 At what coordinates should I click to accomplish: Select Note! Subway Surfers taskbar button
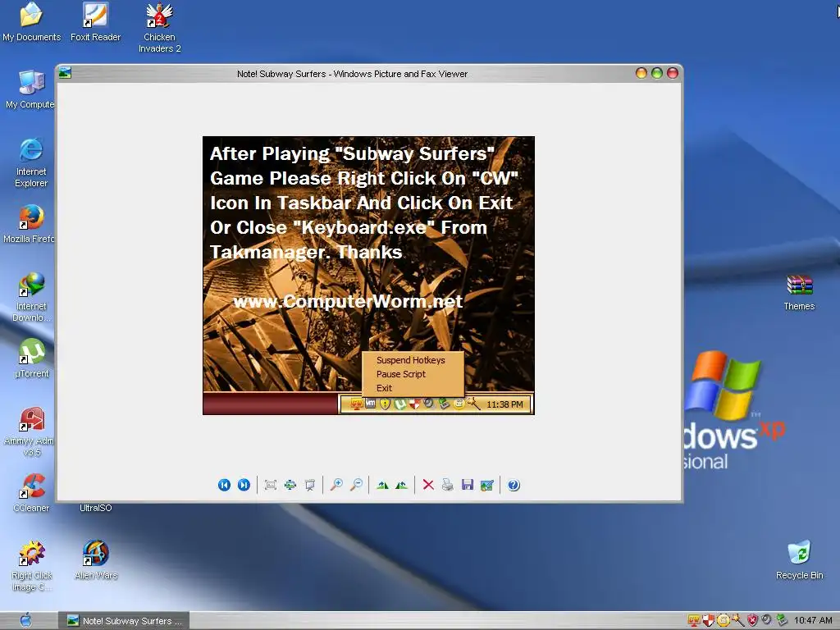pyautogui.click(x=124, y=621)
